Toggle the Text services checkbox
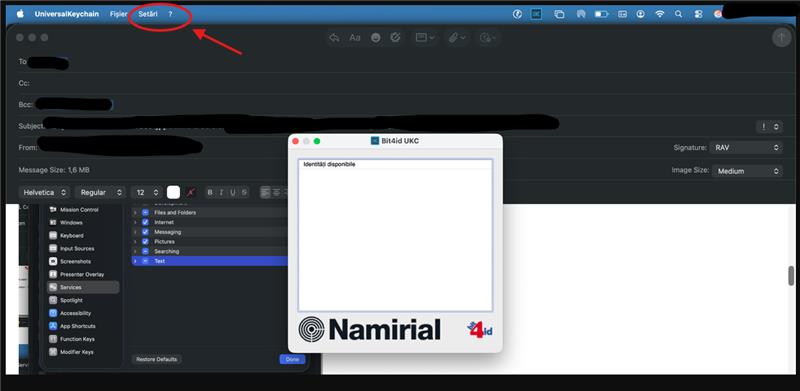 click(145, 261)
